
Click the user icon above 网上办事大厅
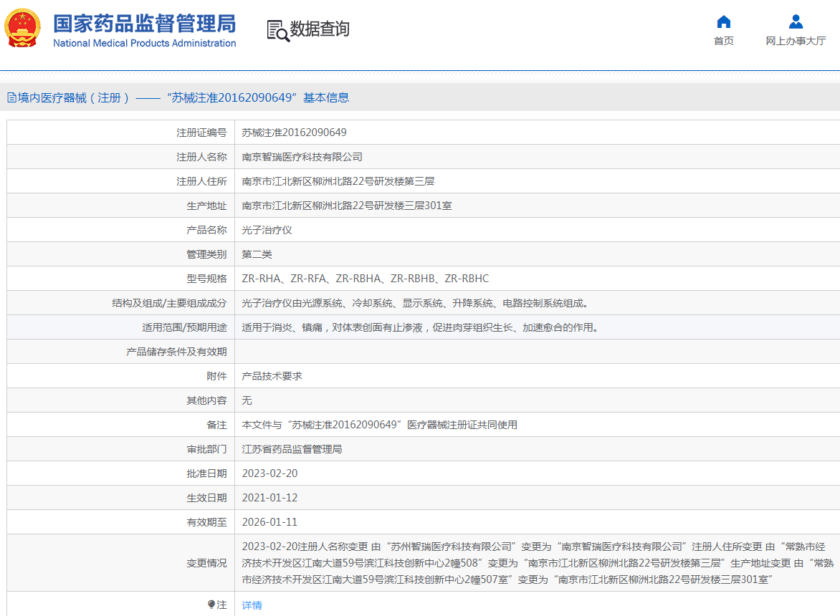796,21
